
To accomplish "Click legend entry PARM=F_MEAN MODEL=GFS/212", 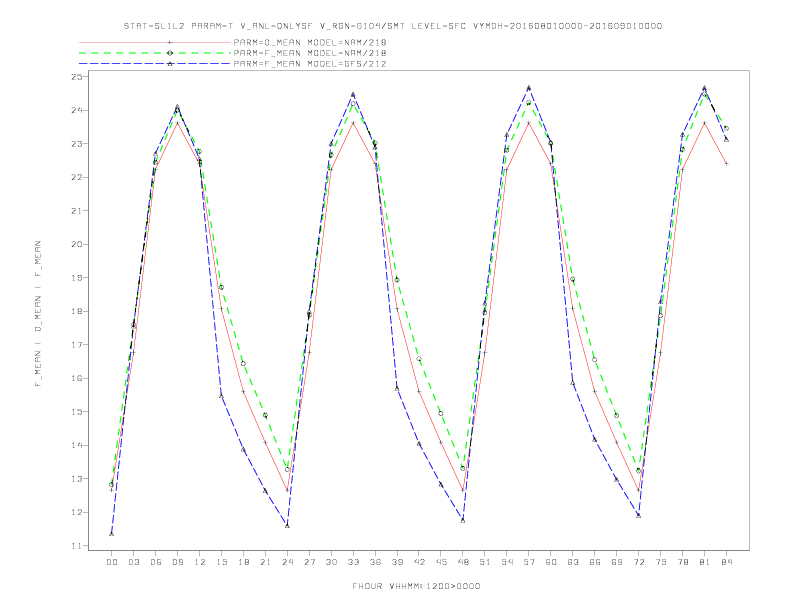I will coord(310,64).
